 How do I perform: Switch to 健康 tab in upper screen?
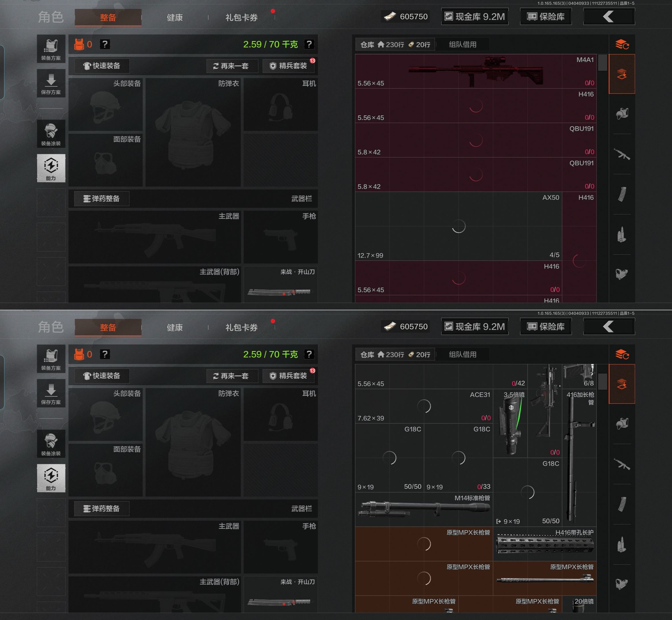pyautogui.click(x=175, y=18)
